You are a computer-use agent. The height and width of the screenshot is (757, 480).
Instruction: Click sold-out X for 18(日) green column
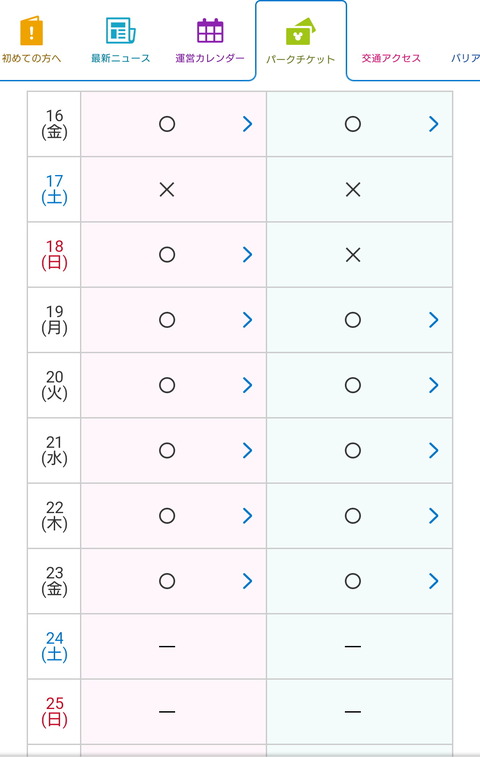(353, 255)
